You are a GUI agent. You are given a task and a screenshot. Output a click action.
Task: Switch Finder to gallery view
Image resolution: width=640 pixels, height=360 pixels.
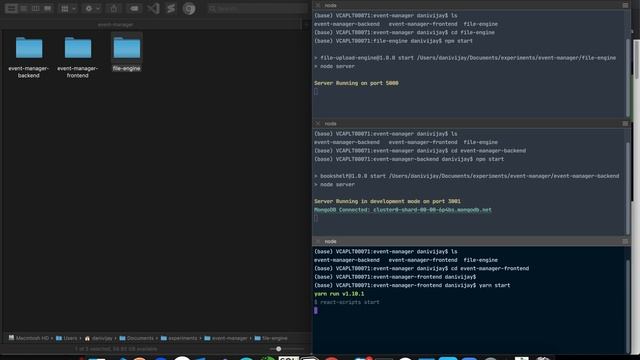click(48, 8)
